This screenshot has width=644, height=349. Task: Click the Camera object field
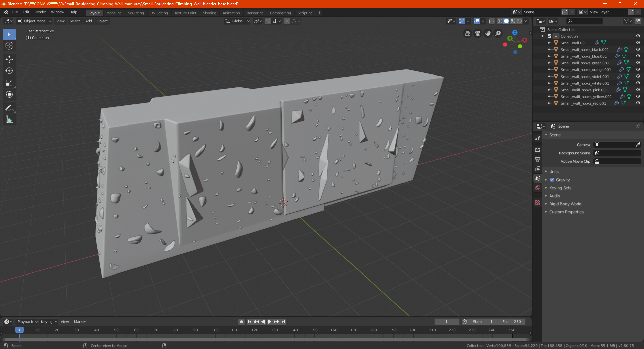tap(614, 145)
